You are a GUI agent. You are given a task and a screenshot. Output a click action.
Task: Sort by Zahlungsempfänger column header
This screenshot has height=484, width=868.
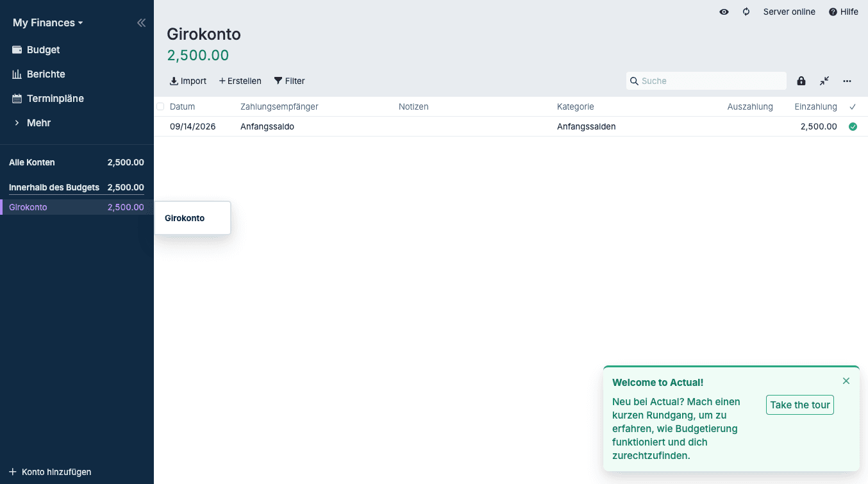[x=316, y=106]
